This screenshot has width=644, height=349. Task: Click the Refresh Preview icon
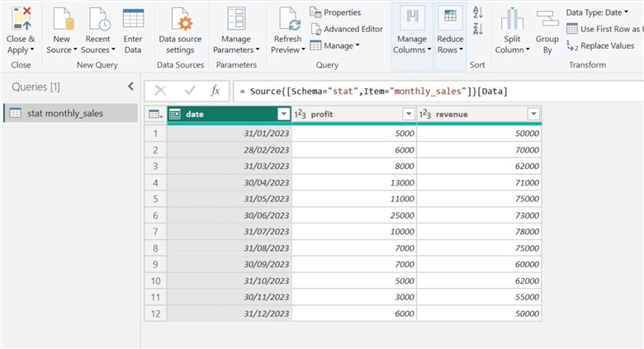288,20
